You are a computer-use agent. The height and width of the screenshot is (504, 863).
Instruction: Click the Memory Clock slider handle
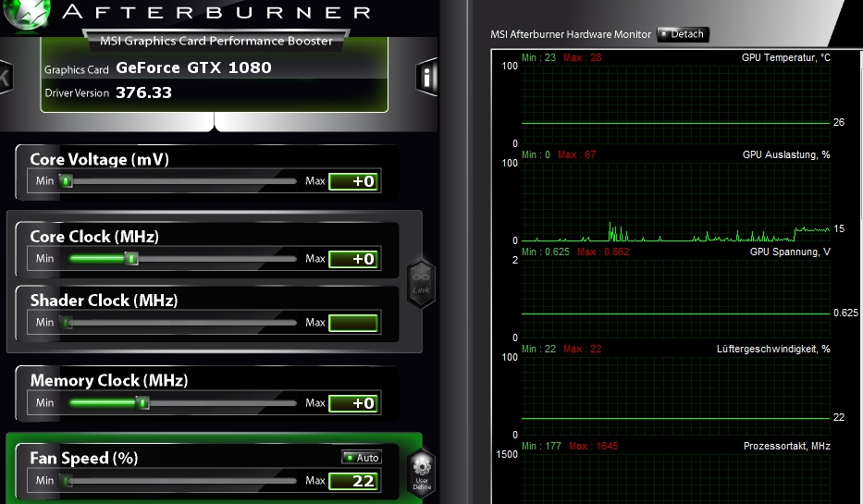142,403
